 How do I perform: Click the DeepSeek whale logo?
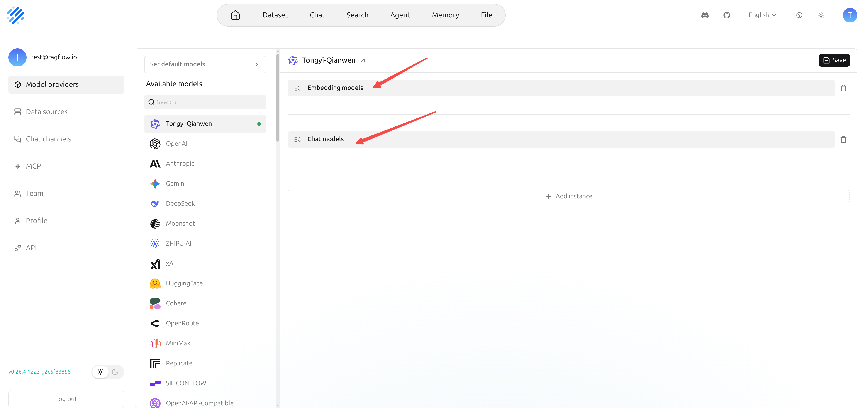coord(155,204)
